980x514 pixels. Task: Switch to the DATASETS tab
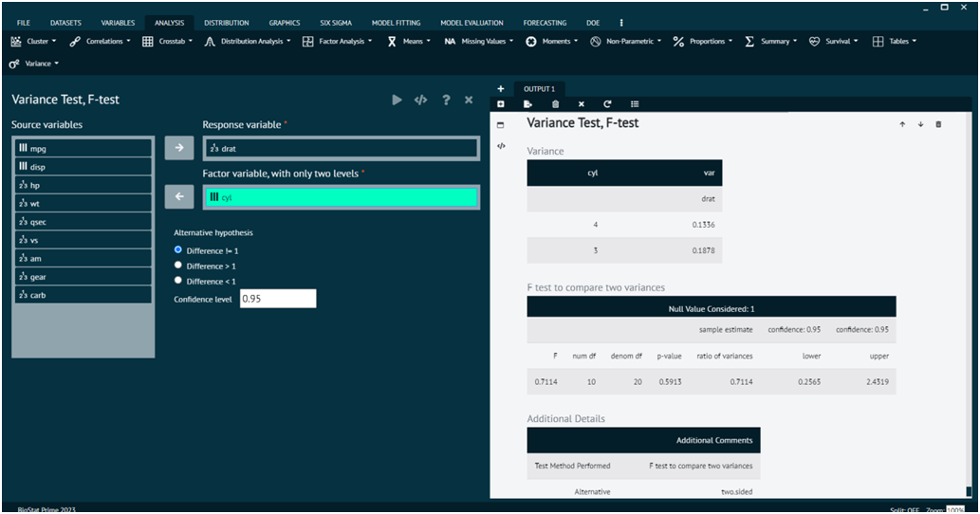tap(65, 23)
